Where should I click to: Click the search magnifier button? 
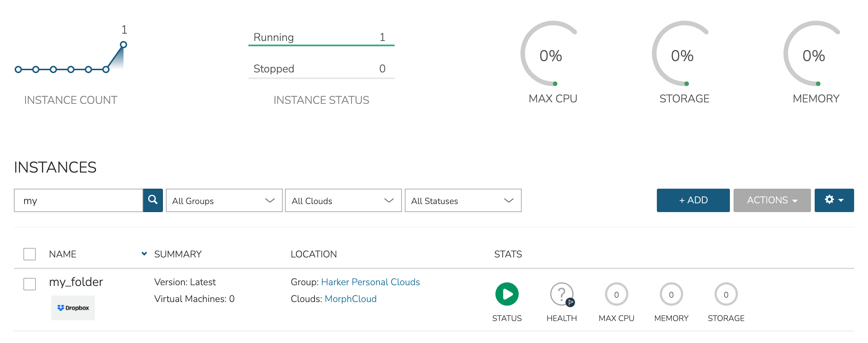(153, 200)
